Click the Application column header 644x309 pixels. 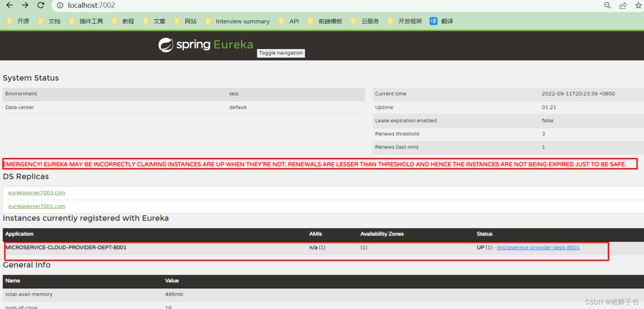tap(19, 234)
